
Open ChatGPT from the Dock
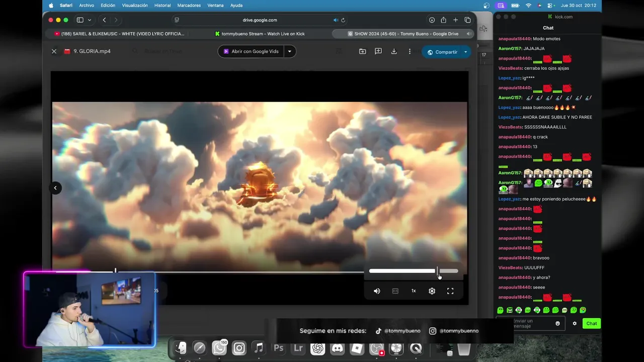[317, 348]
